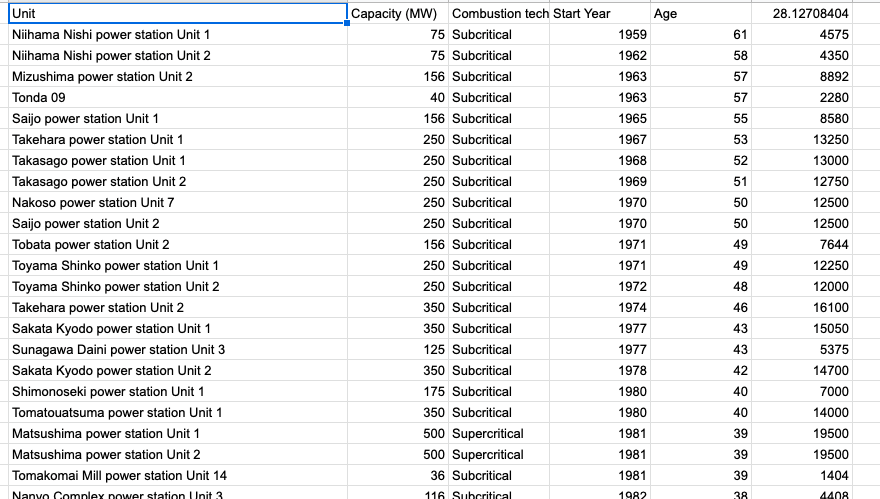Select the 'Capacity (MW)' header cell
Image resolution: width=880 pixels, height=499 pixels.
click(x=398, y=13)
